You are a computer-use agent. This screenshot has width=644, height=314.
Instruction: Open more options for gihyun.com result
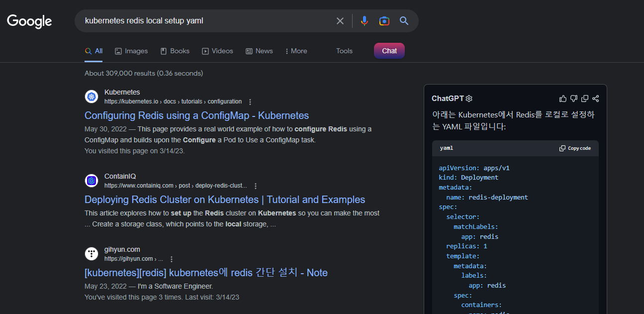coord(172,259)
